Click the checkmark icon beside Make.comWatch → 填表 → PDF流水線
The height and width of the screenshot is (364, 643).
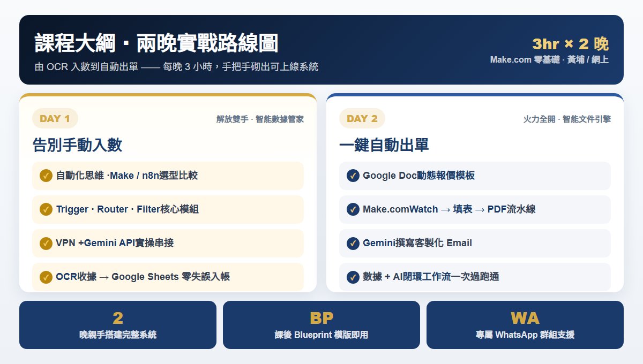(353, 209)
